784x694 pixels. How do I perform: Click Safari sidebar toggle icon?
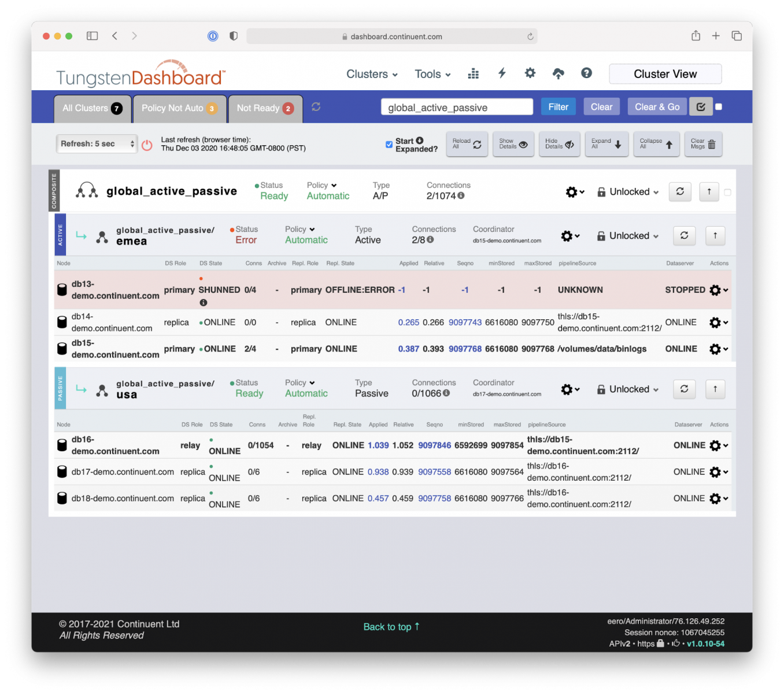(92, 36)
